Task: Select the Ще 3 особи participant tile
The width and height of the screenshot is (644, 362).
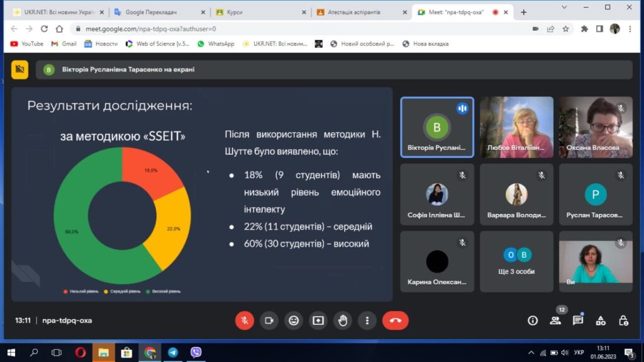Action: click(x=516, y=261)
